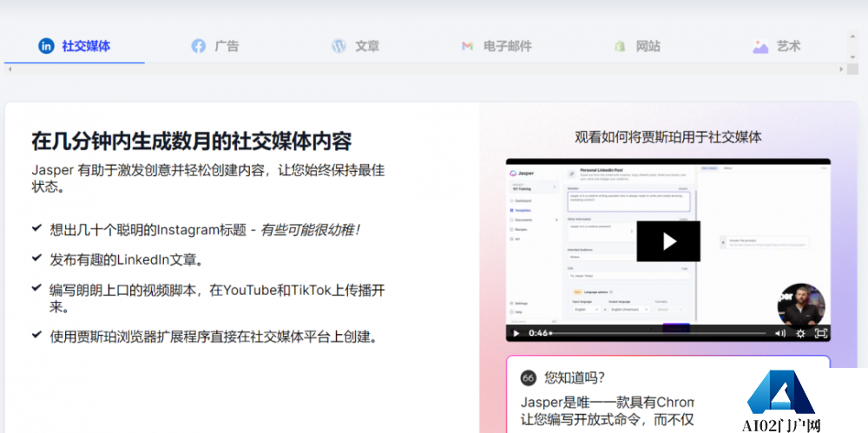Click the checkmark beside 使用贾斯珀浏览器扩展程序
This screenshot has width=868, height=433.
click(x=36, y=334)
